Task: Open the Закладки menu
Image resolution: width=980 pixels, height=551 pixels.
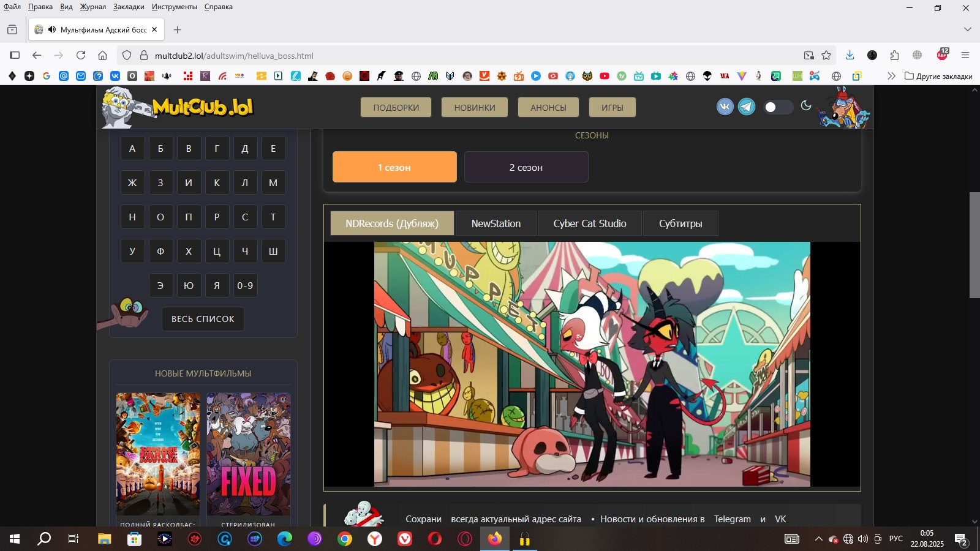Action: click(129, 7)
